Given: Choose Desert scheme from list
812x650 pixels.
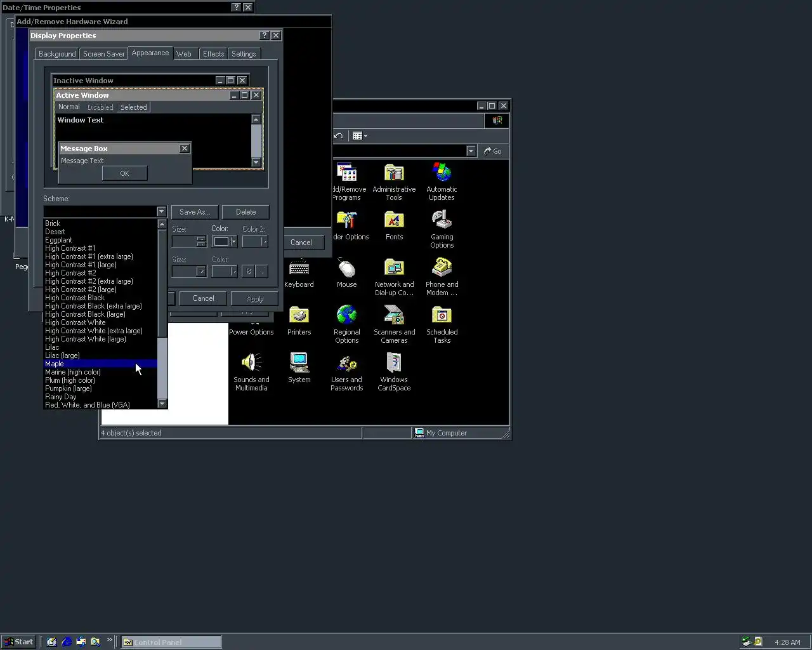Looking at the screenshot, I should (x=100, y=232).
